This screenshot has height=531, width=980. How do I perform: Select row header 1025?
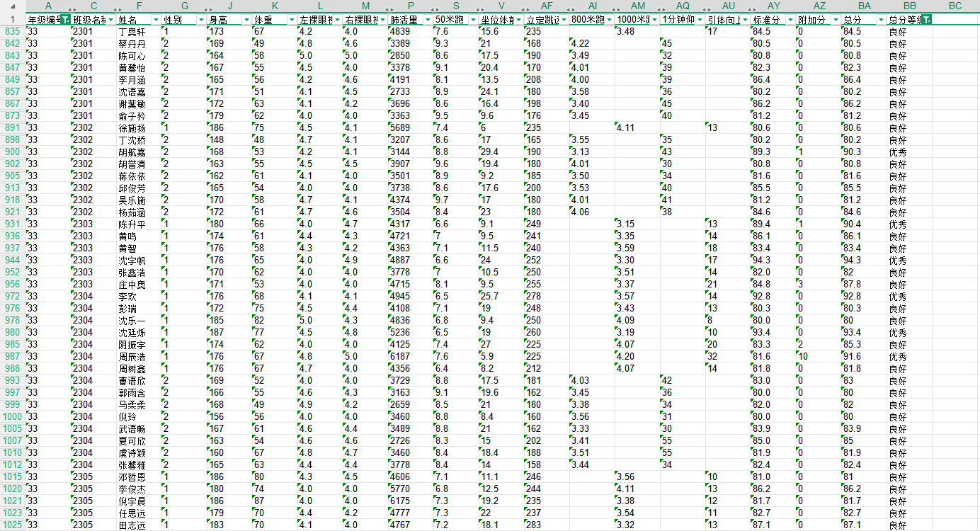tap(12, 525)
